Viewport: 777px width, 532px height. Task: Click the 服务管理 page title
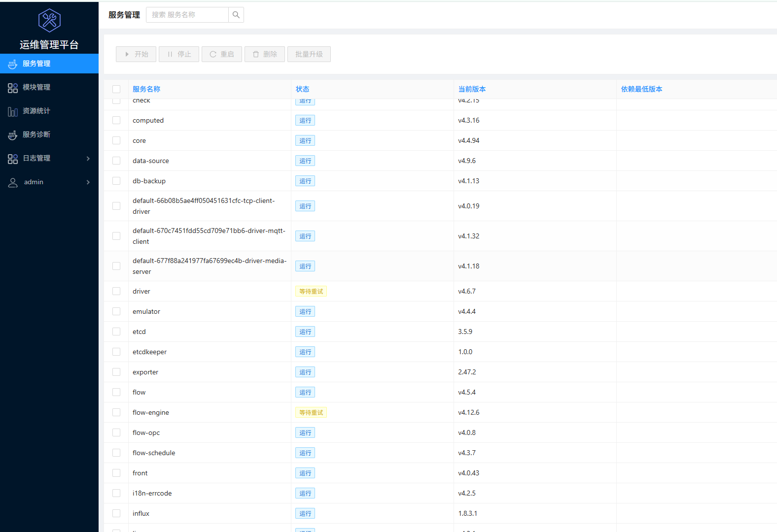pyautogui.click(x=124, y=15)
